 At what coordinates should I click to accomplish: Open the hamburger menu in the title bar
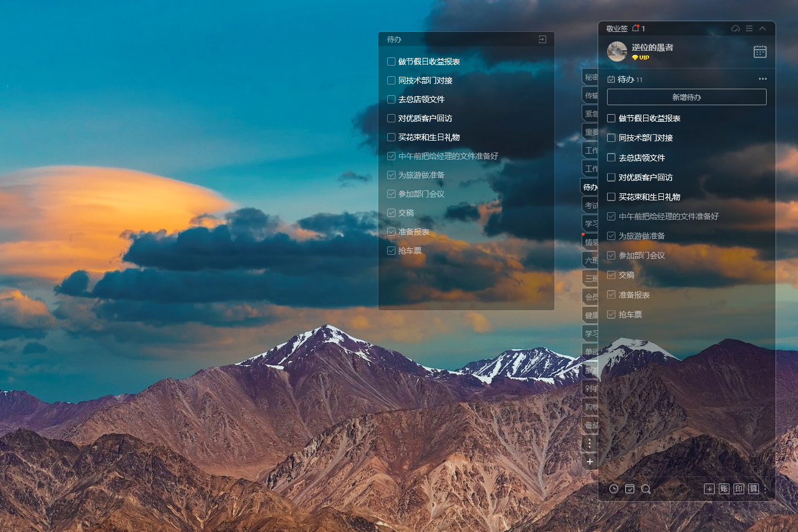749,28
